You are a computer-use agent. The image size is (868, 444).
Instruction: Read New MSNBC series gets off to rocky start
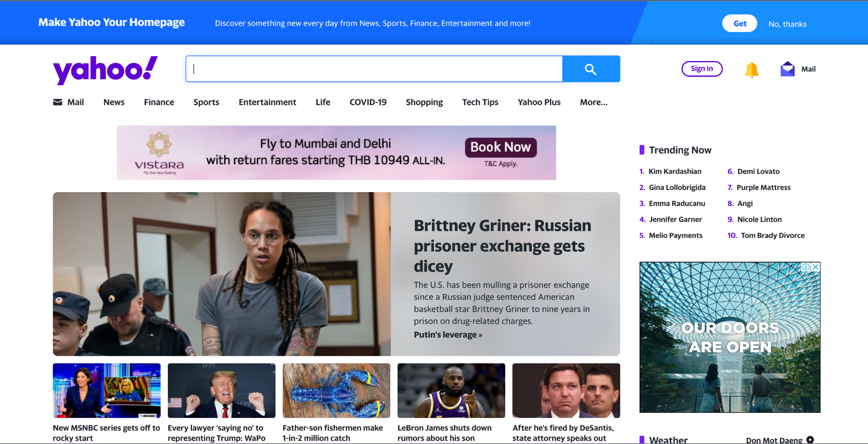click(106, 433)
